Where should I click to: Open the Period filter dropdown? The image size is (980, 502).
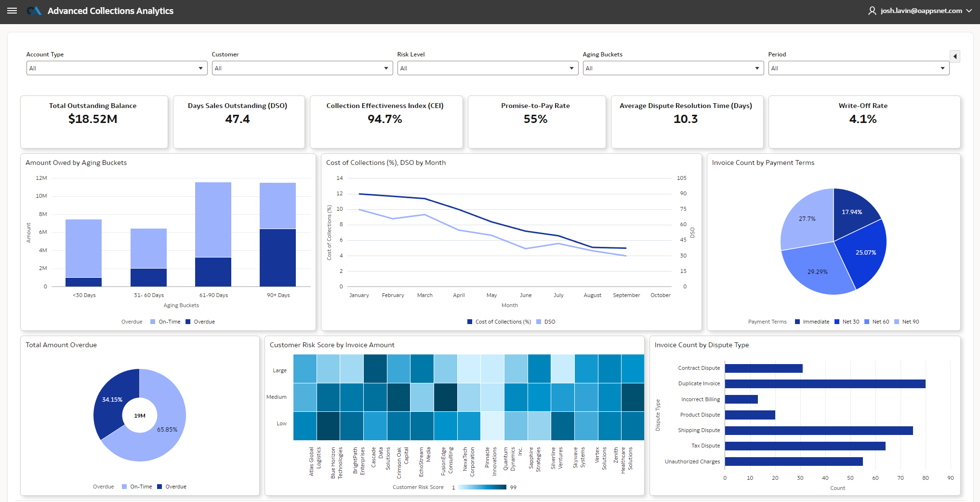pos(859,68)
